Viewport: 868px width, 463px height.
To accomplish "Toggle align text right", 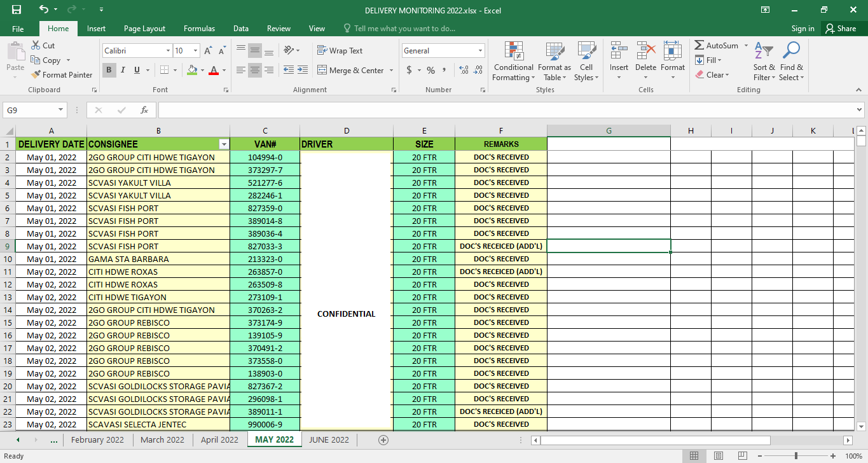I will (269, 70).
